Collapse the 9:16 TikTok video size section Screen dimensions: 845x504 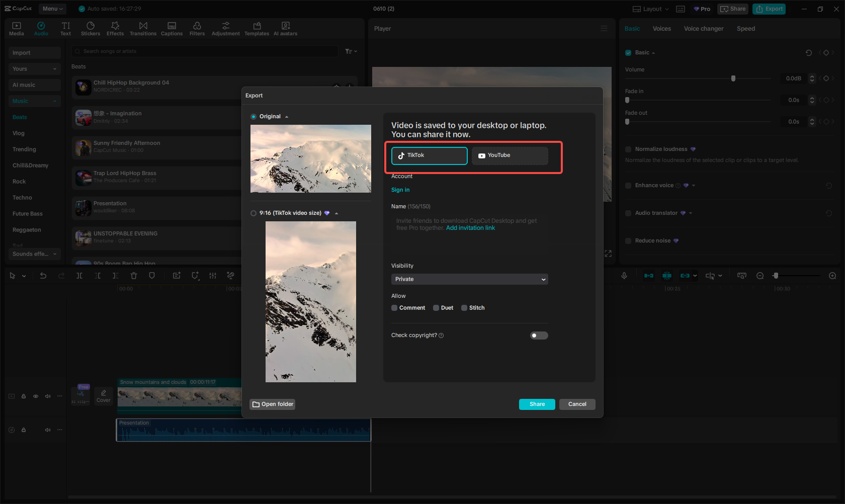tap(336, 213)
